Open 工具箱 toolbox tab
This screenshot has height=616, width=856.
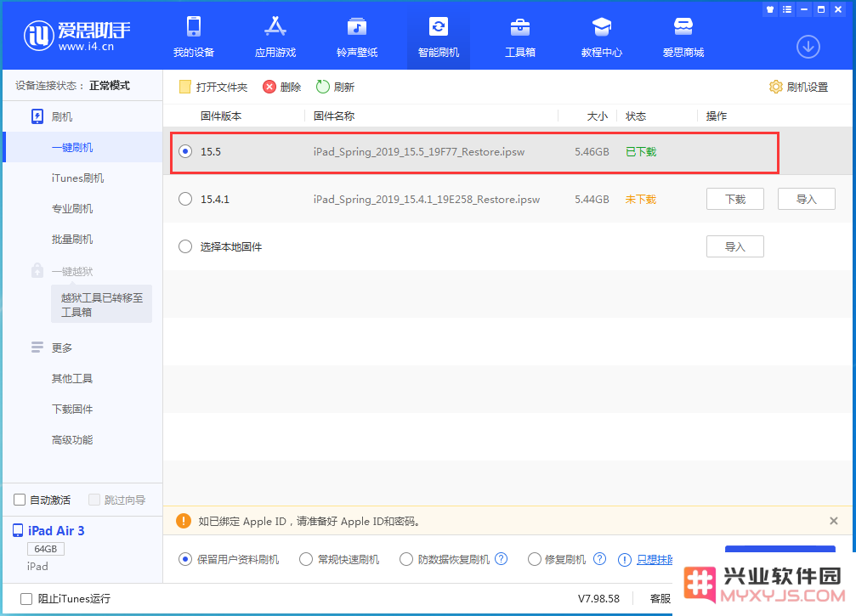(x=519, y=37)
